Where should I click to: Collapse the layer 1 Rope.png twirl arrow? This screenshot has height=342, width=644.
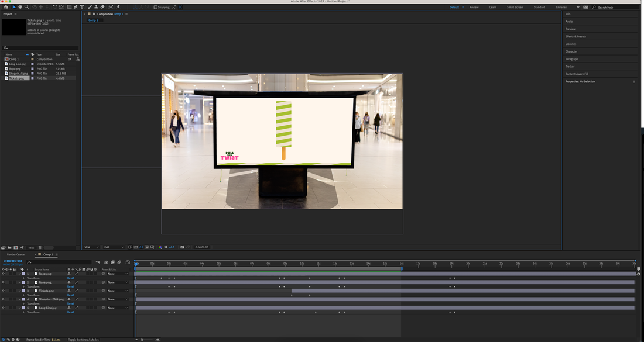pyautogui.click(x=20, y=274)
